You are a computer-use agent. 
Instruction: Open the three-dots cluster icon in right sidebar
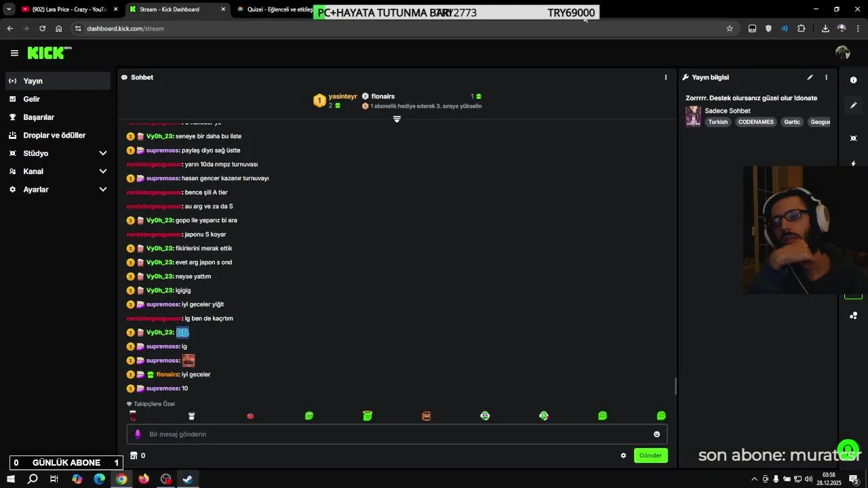(854, 316)
